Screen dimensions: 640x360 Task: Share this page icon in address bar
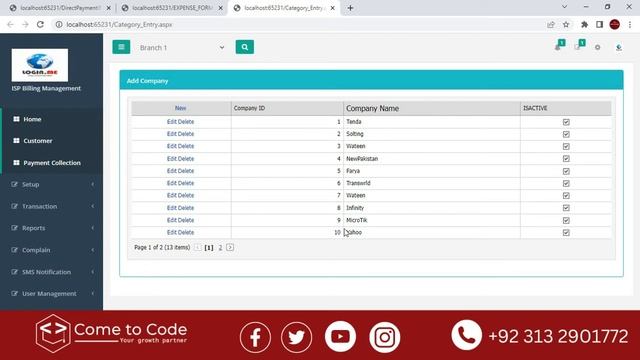551,24
